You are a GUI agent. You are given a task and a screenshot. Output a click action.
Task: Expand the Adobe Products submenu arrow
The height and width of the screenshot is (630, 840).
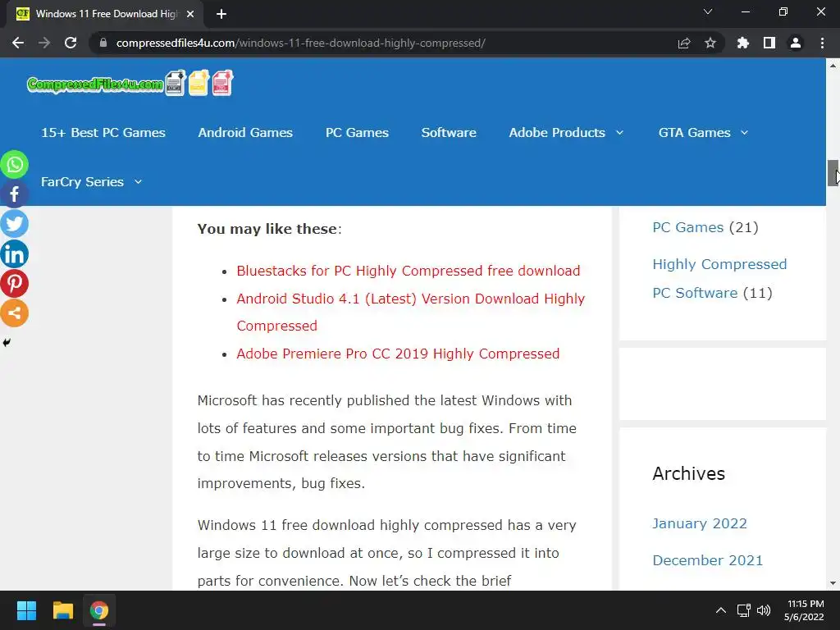(620, 132)
